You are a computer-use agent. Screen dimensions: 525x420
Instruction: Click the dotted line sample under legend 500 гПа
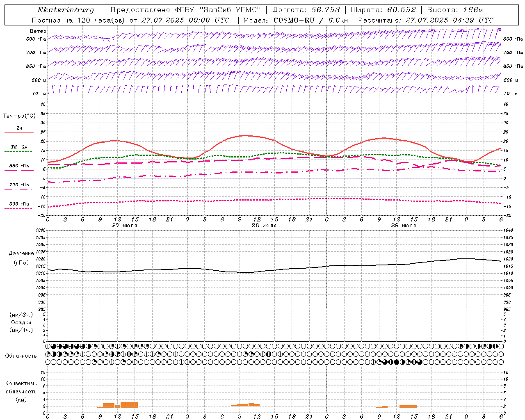pos(18,208)
